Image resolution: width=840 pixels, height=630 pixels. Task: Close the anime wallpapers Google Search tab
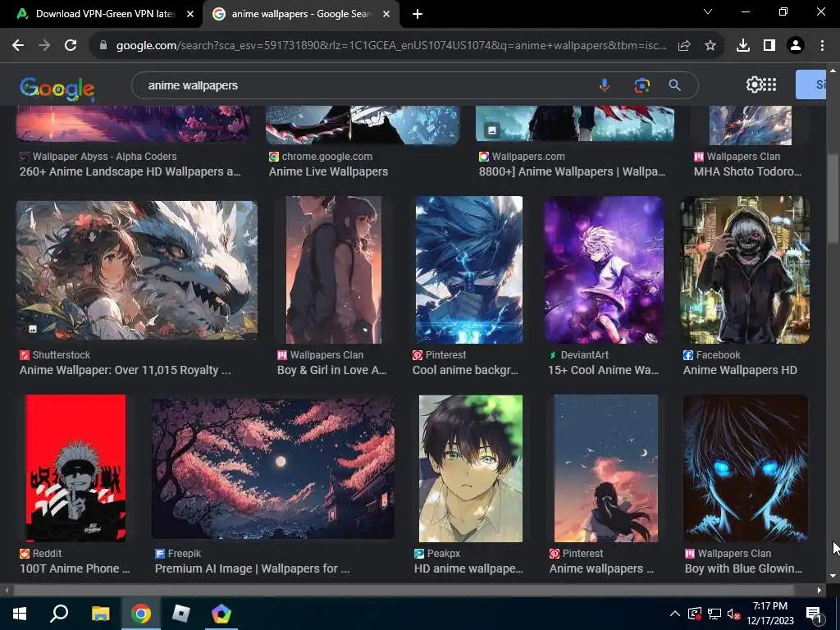(386, 14)
